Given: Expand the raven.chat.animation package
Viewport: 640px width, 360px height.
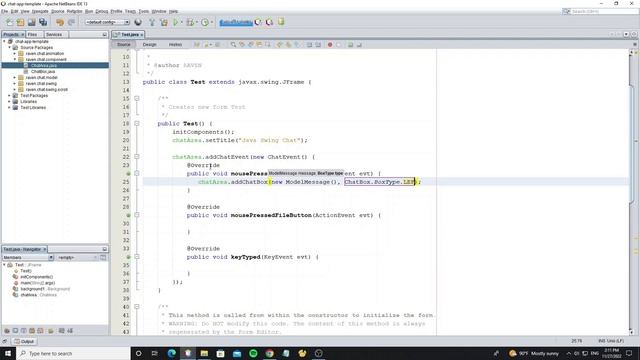Looking at the screenshot, I should [15, 53].
